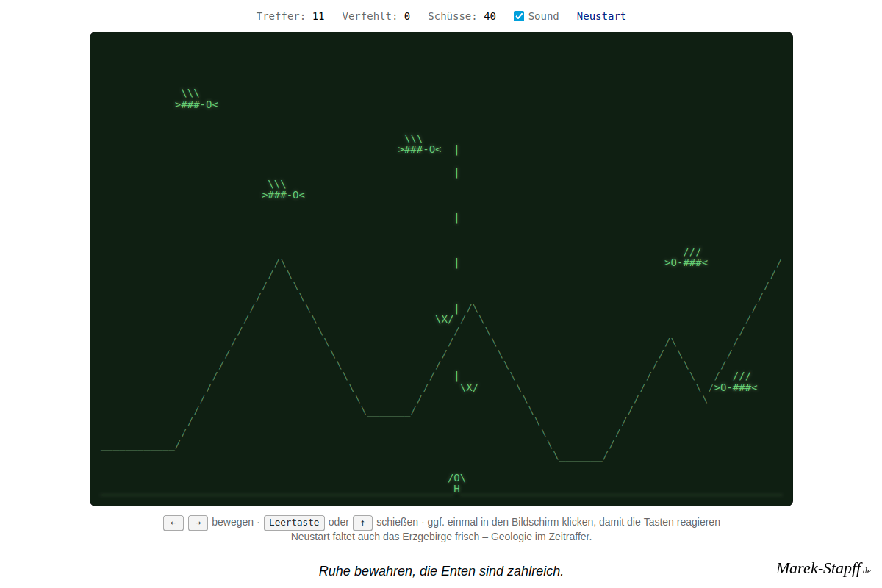Viewport: 882px width, 588px height.
Task: Toggle the Sound checkbox
Action: pyautogui.click(x=519, y=16)
